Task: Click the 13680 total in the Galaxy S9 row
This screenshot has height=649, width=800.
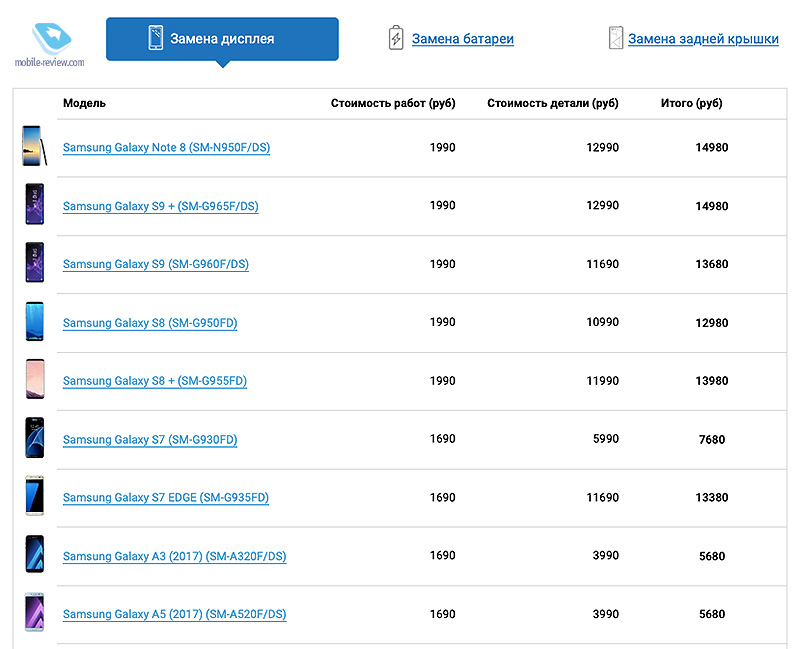Action: [712, 264]
